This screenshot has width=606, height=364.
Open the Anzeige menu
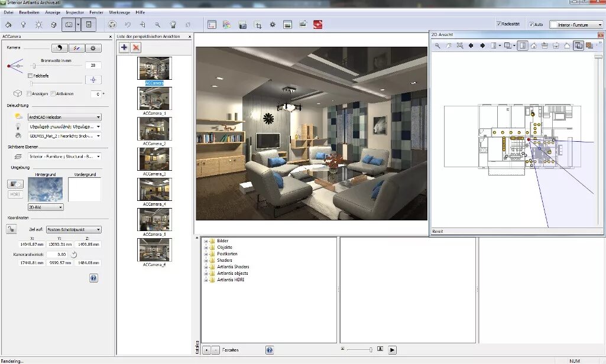click(x=53, y=12)
